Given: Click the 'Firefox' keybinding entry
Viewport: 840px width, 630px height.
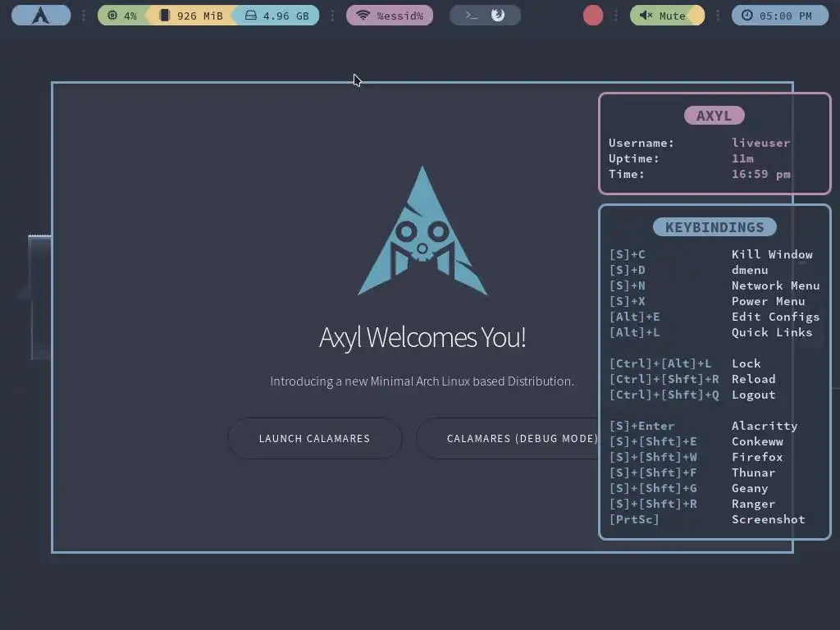Looking at the screenshot, I should click(757, 457).
